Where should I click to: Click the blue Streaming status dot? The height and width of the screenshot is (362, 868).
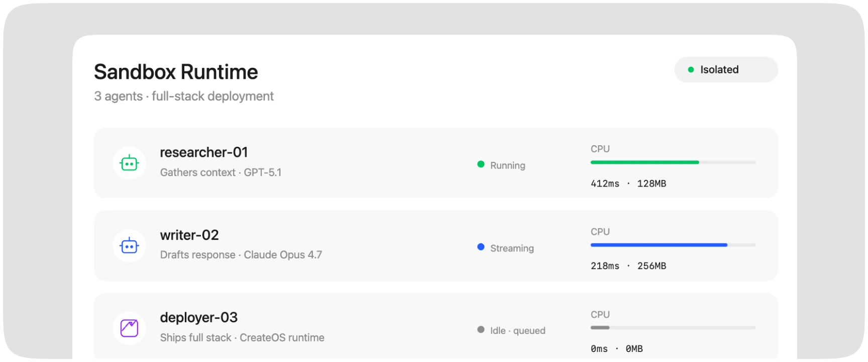click(x=481, y=247)
